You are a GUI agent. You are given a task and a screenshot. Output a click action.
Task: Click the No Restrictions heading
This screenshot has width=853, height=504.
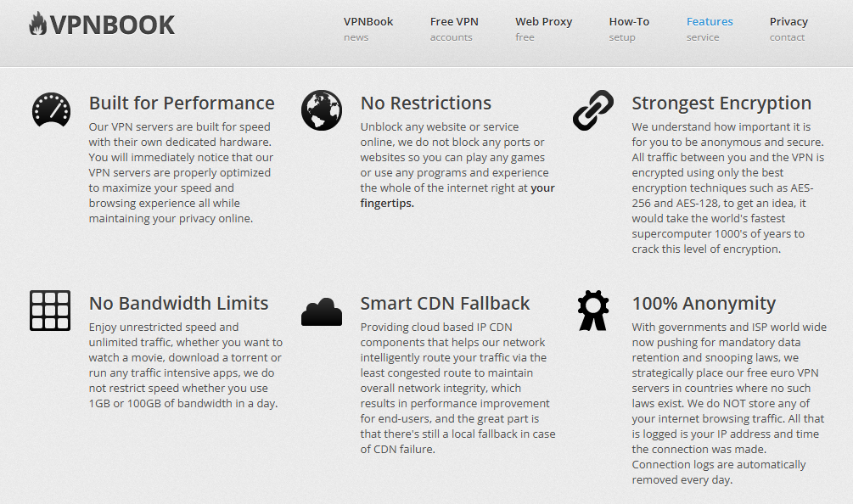click(426, 104)
